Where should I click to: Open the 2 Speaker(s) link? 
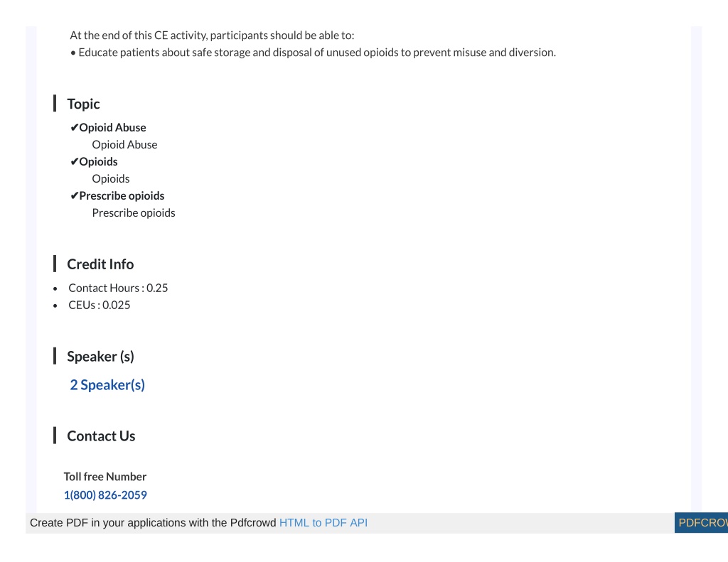pos(107,384)
